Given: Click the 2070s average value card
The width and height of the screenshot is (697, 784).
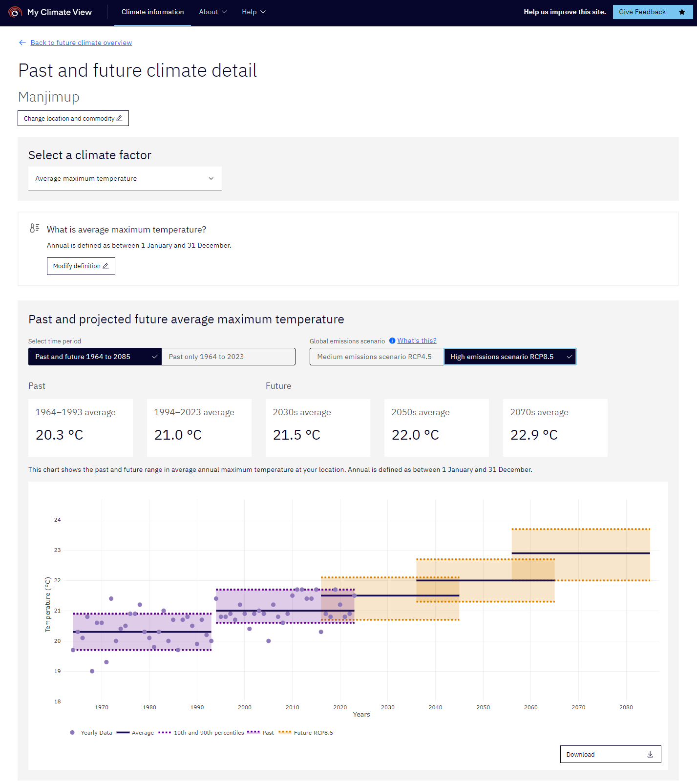Looking at the screenshot, I should pyautogui.click(x=555, y=427).
